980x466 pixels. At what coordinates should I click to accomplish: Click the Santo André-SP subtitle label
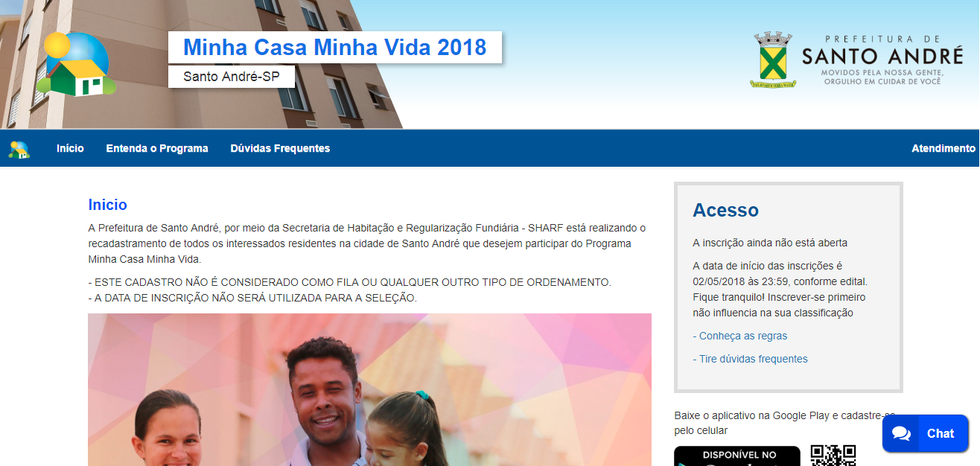(232, 76)
